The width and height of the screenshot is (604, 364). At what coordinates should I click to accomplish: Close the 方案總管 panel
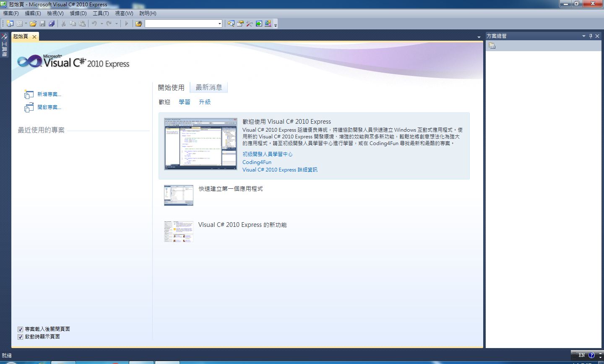tap(597, 36)
